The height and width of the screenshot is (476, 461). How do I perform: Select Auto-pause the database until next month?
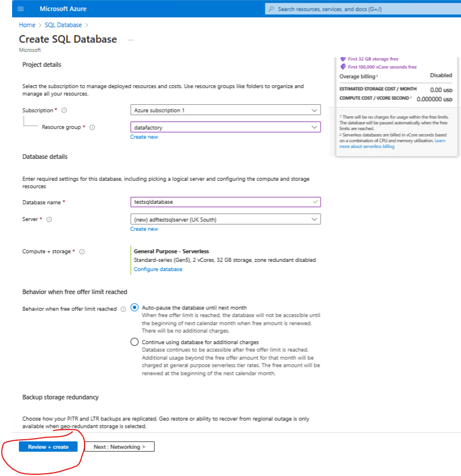(135, 307)
